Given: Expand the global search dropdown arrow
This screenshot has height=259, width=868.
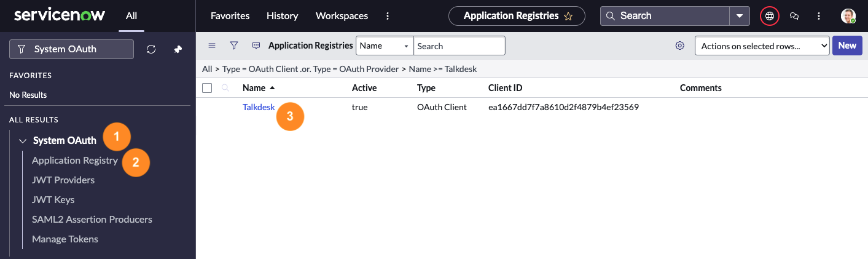Looking at the screenshot, I should [x=740, y=16].
